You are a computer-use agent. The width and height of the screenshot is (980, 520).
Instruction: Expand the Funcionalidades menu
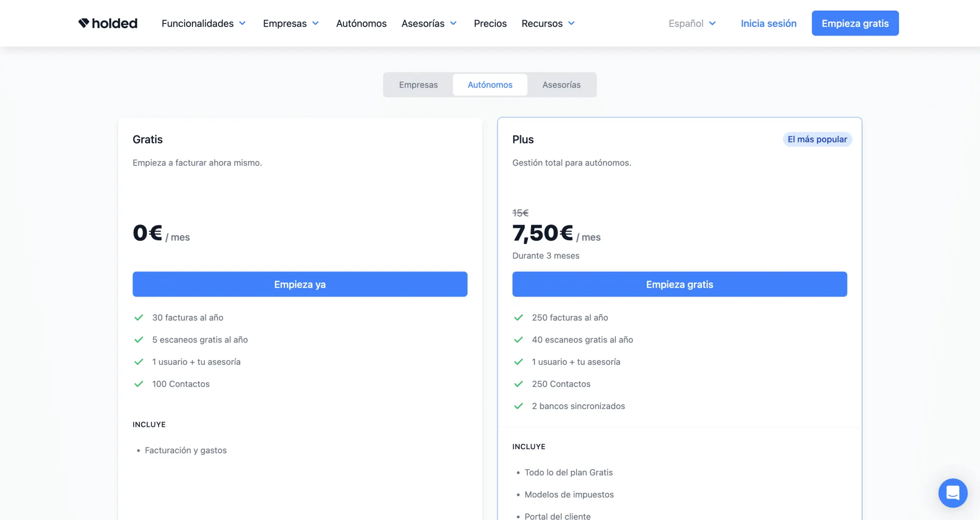click(x=203, y=23)
